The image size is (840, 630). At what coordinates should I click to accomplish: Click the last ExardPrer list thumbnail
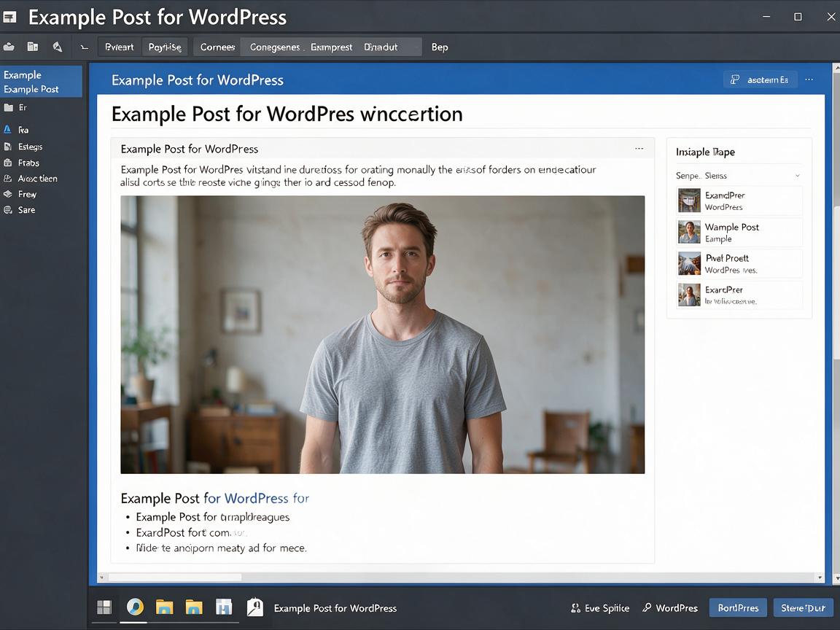[x=689, y=295]
